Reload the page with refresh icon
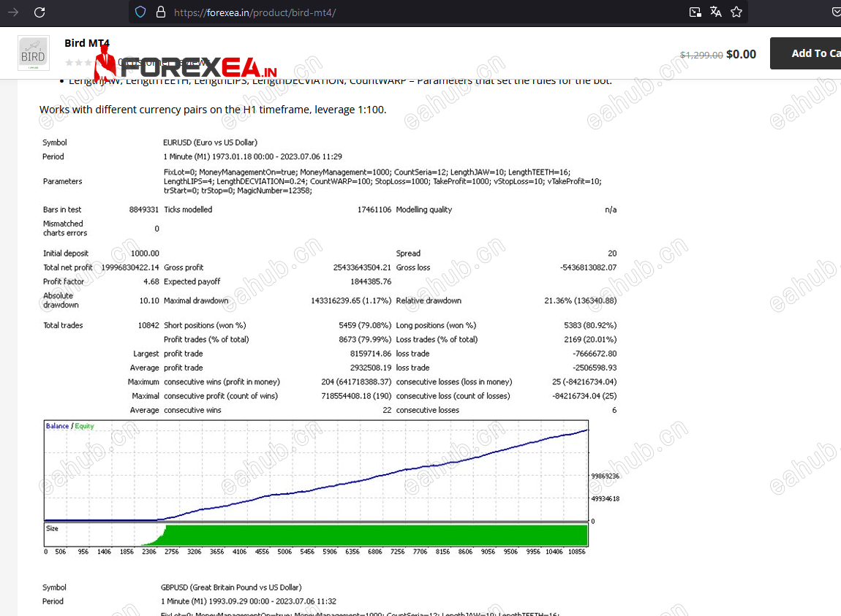Viewport: 841px width, 616px height. [x=39, y=12]
